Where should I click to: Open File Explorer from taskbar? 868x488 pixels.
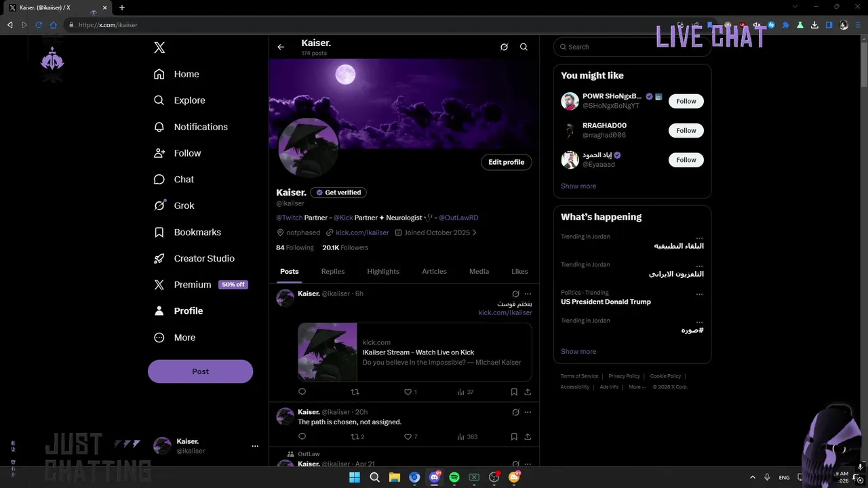click(395, 477)
